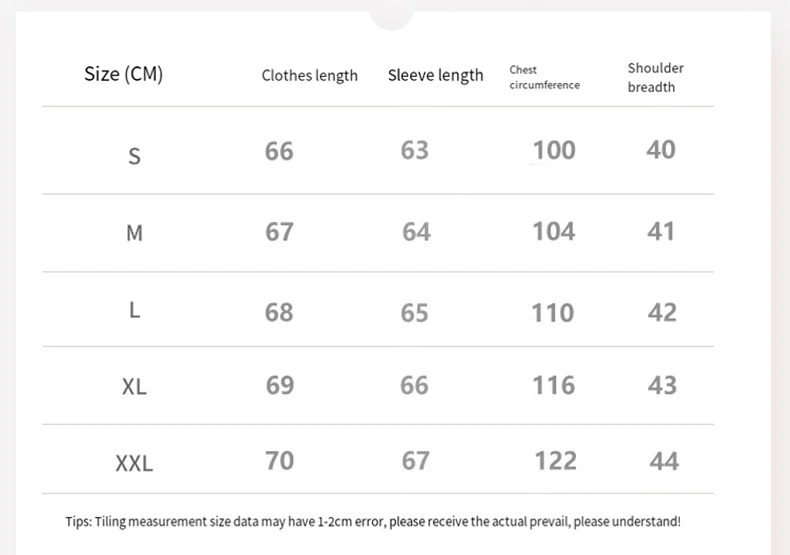The image size is (790, 555).
Task: Click chest circumference value 122 for XXL
Action: coord(555,461)
